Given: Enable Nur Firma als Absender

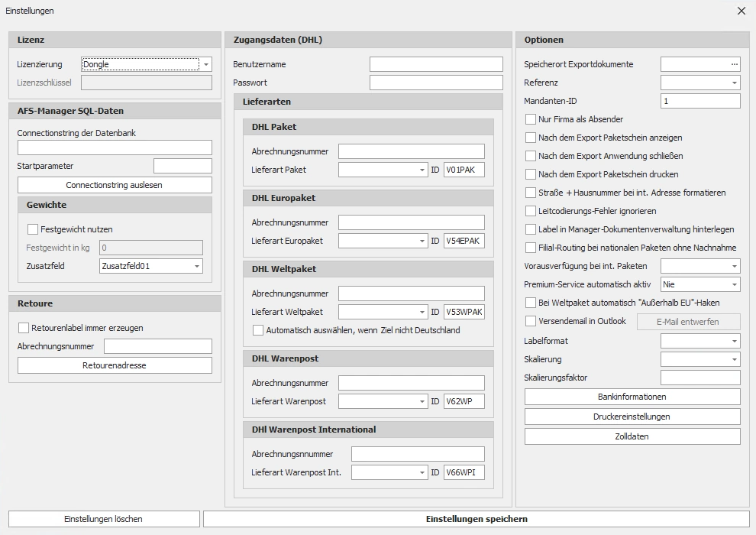Looking at the screenshot, I should coord(531,119).
